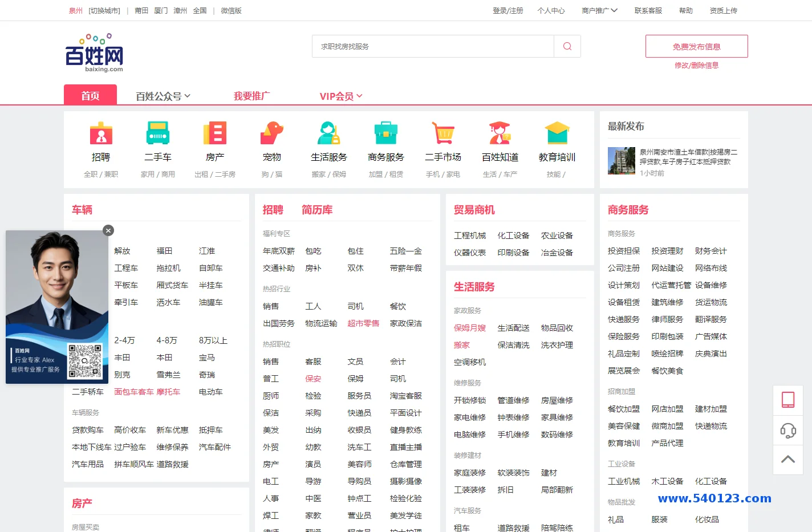Open the 招聘 recruitment category icon
This screenshot has height=532, width=812.
pos(101,133)
